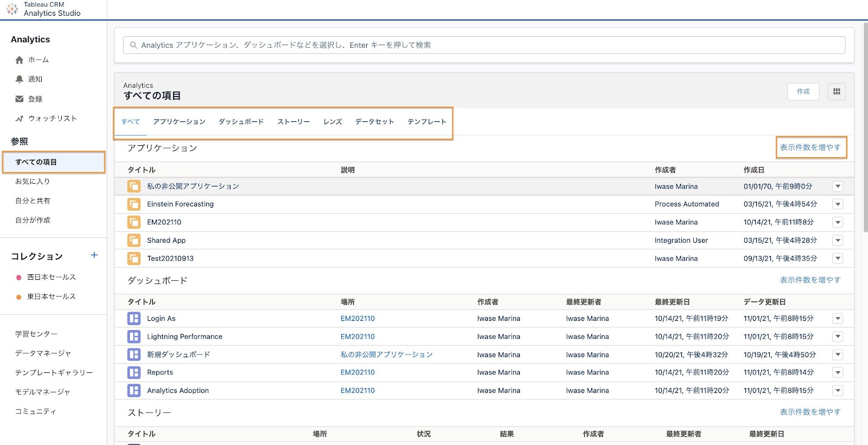Viewport: 868px width, 445px height.
Task: Open row menu for Einstein Forecasting
Action: [838, 204]
